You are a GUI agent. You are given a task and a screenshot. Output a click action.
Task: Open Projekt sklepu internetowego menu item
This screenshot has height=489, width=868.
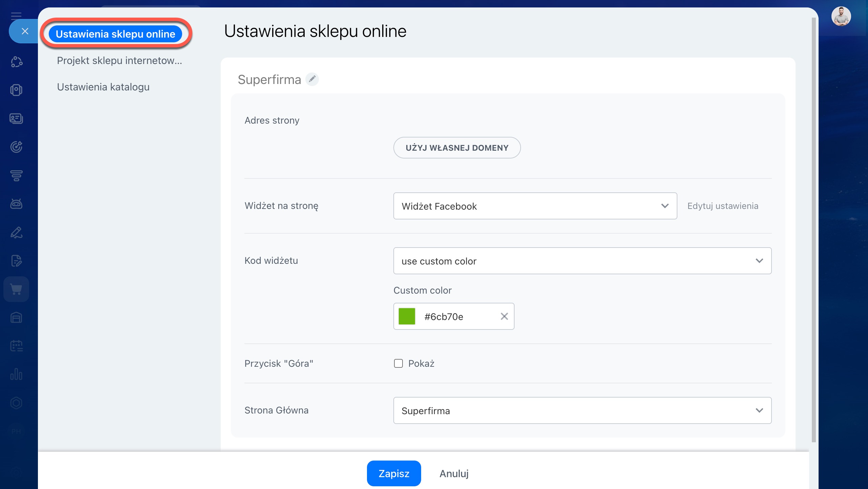click(119, 61)
